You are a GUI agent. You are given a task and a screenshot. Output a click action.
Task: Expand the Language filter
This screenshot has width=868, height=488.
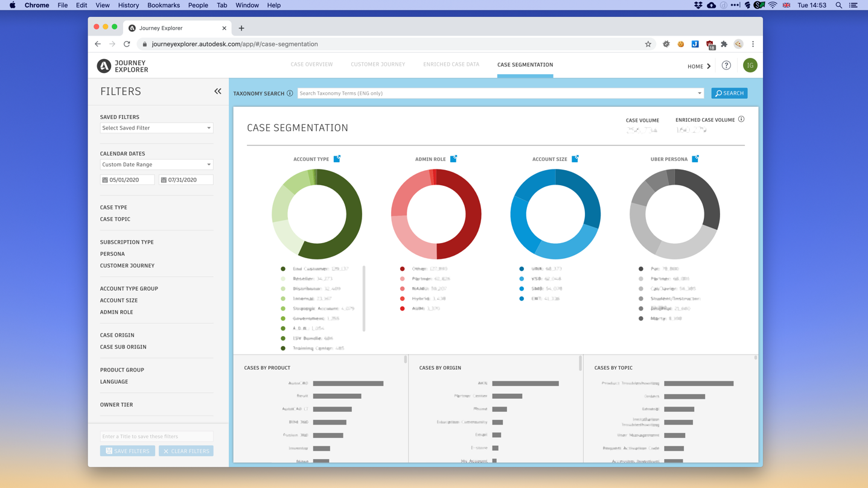(114, 382)
